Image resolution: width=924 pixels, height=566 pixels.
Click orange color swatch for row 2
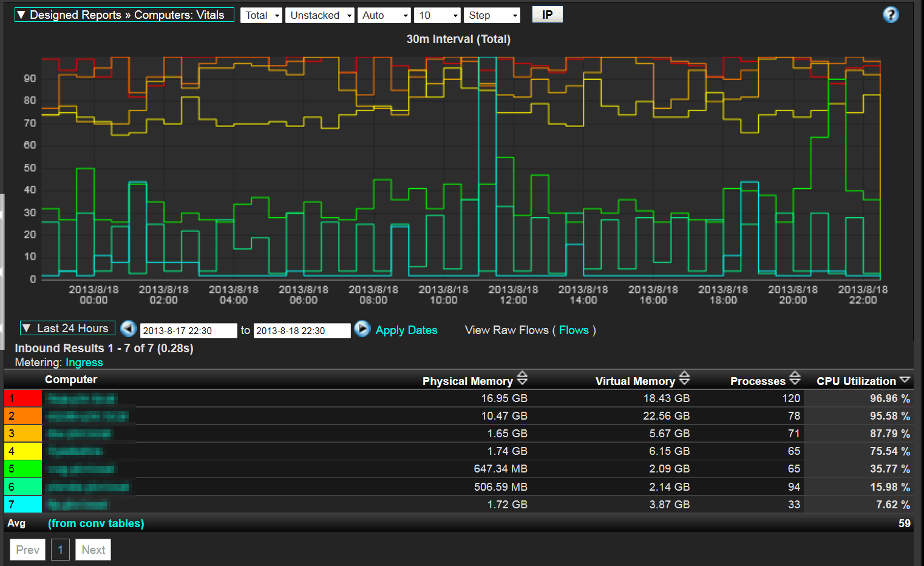(23, 416)
